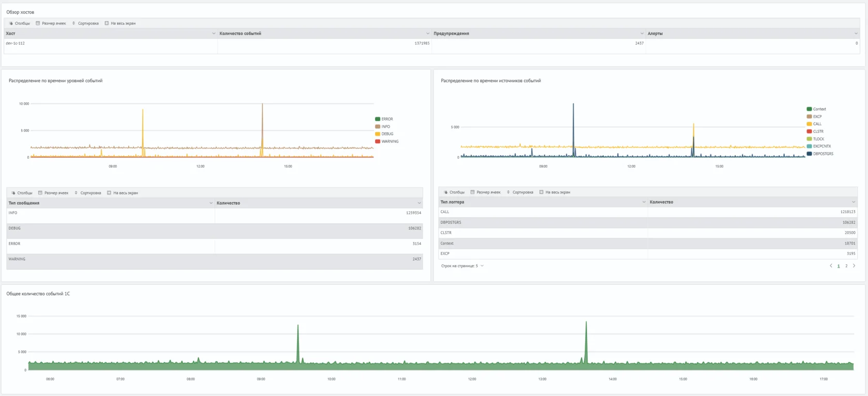The height and width of the screenshot is (396, 868).
Task: Select page 1 in logger table pagination
Action: click(839, 266)
